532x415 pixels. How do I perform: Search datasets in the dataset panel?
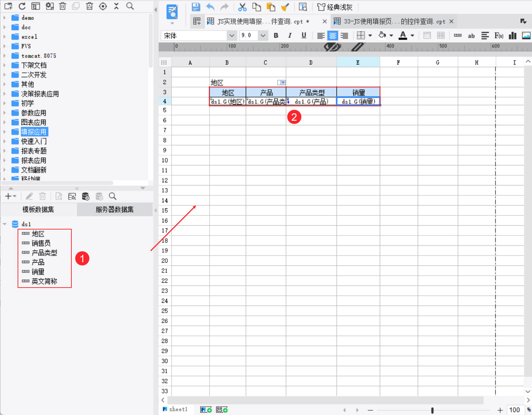tap(113, 196)
